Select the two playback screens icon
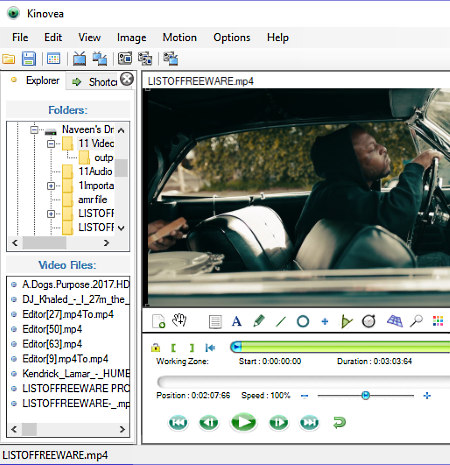Image resolution: width=450 pixels, height=465 pixels. coord(100,59)
